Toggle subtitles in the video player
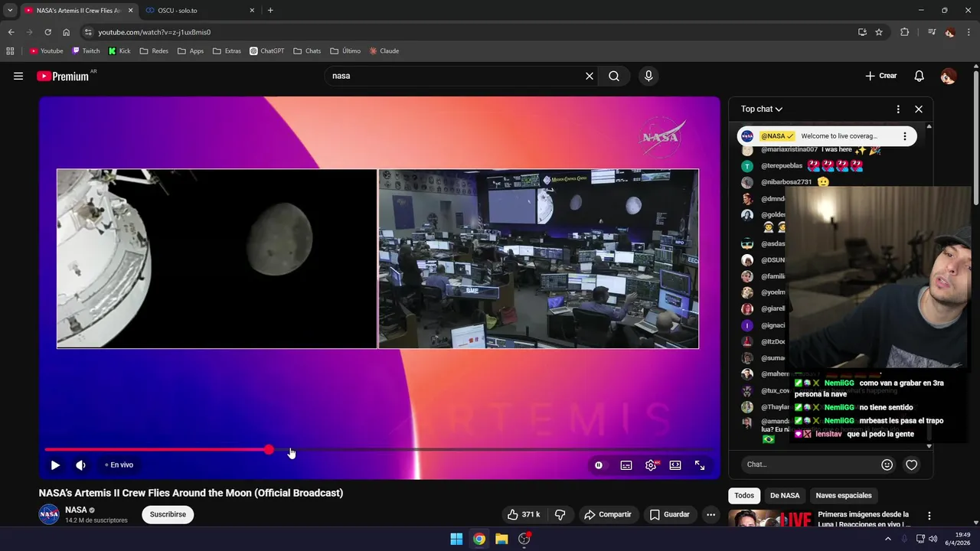The width and height of the screenshot is (980, 551). (x=626, y=465)
